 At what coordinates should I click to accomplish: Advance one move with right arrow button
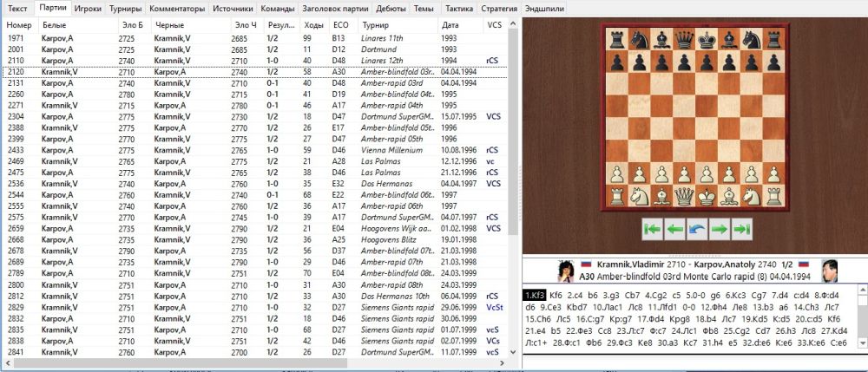(x=719, y=230)
